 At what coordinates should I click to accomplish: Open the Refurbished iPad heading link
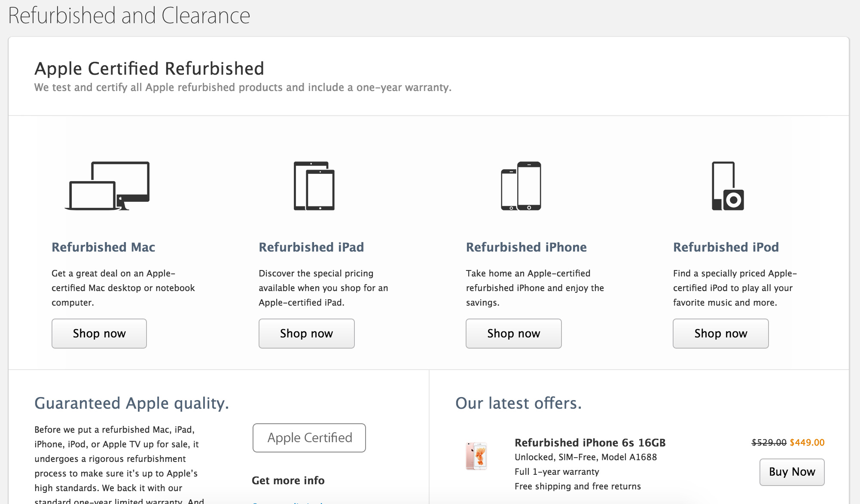[311, 247]
